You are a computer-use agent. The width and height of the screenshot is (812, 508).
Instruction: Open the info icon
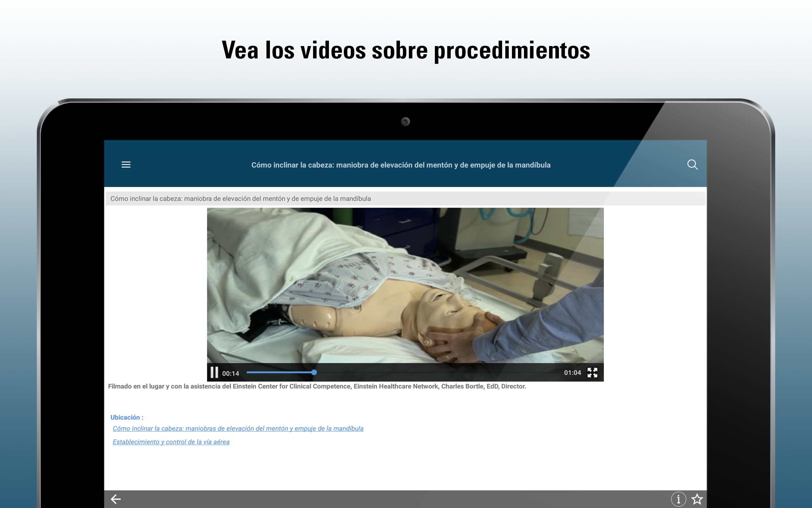(x=678, y=499)
